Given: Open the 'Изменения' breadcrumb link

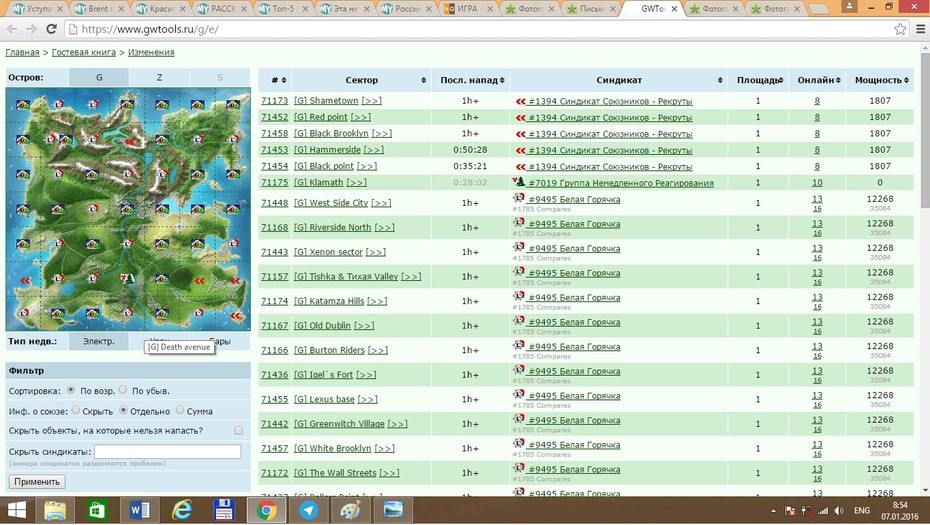Looking at the screenshot, I should tap(151, 52).
